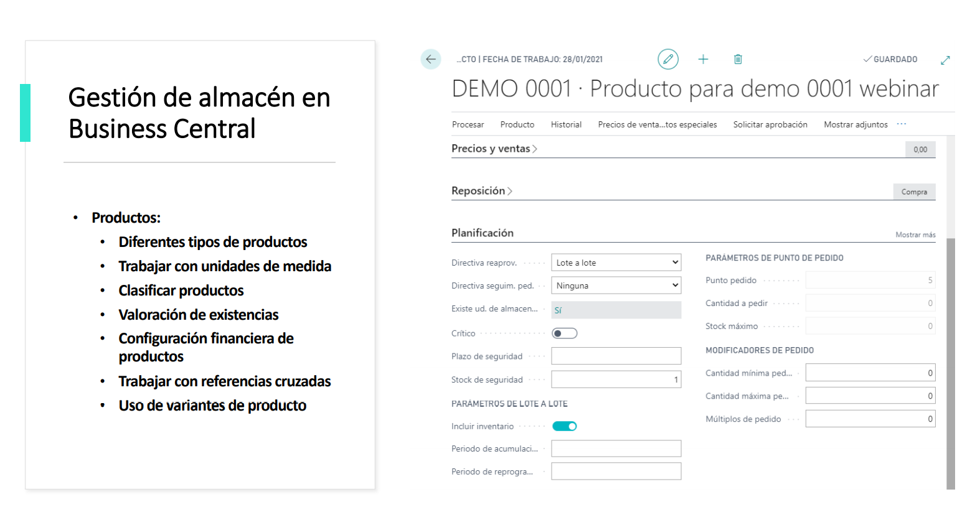Open the more actions ellipsis menu
The height and width of the screenshot is (530, 980).
pos(902,124)
